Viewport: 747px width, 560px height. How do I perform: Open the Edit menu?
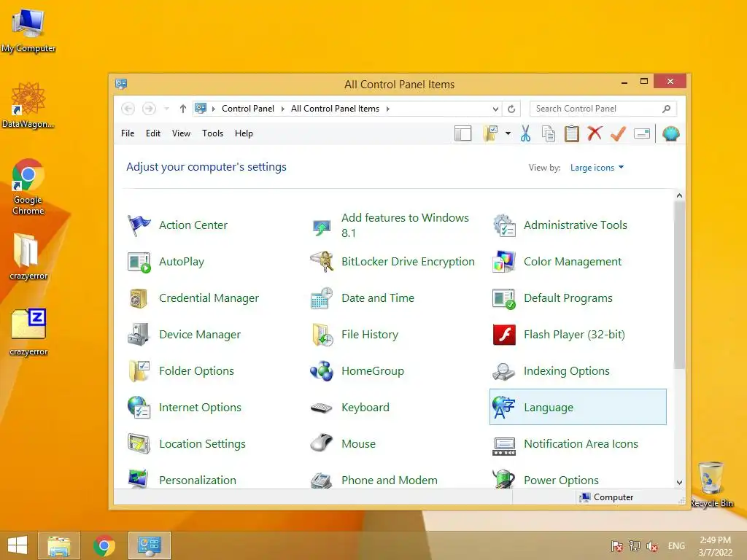(x=153, y=134)
